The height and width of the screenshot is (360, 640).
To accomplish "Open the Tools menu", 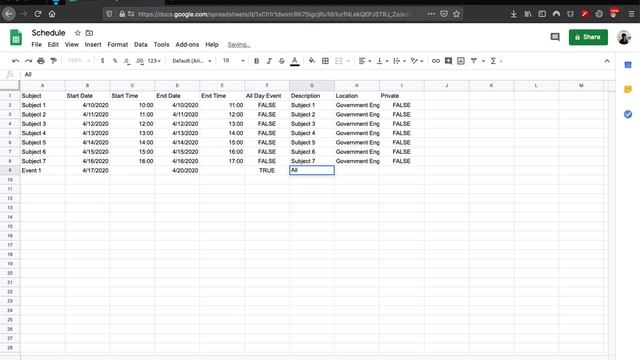I will pos(161,44).
